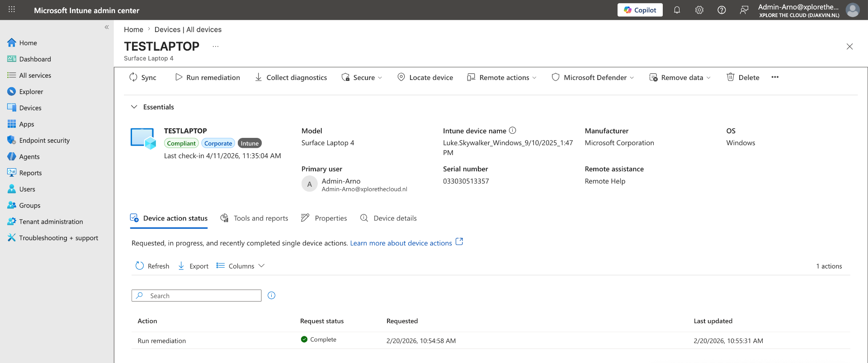This screenshot has width=868, height=363.
Task: Click the Remote Help value
Action: (605, 181)
